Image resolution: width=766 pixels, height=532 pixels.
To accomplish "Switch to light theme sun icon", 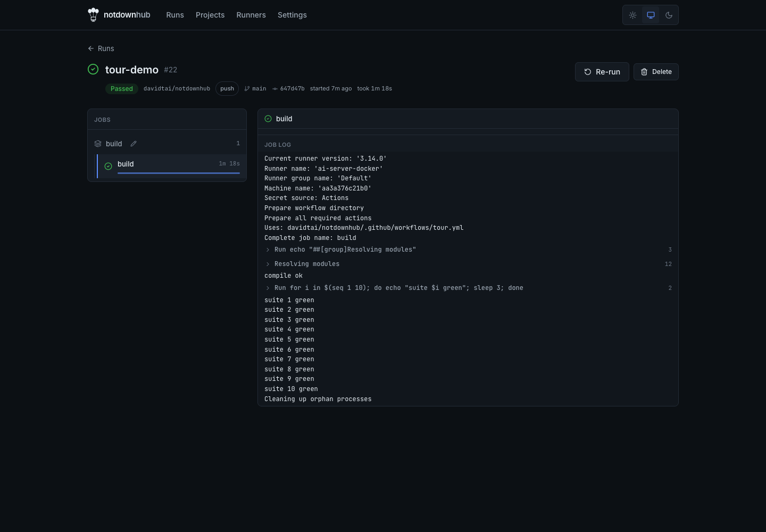I will click(632, 15).
